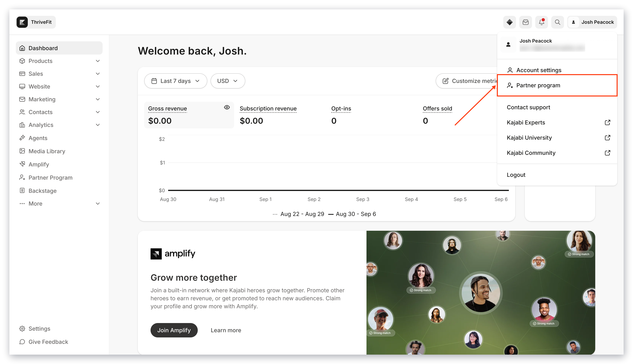Click the Products box icon

22,61
